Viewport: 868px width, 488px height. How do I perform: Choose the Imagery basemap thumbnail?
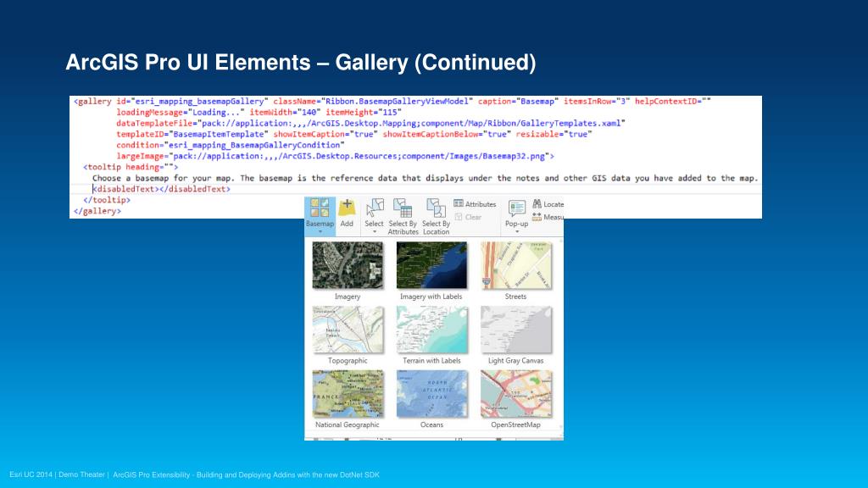coord(348,265)
